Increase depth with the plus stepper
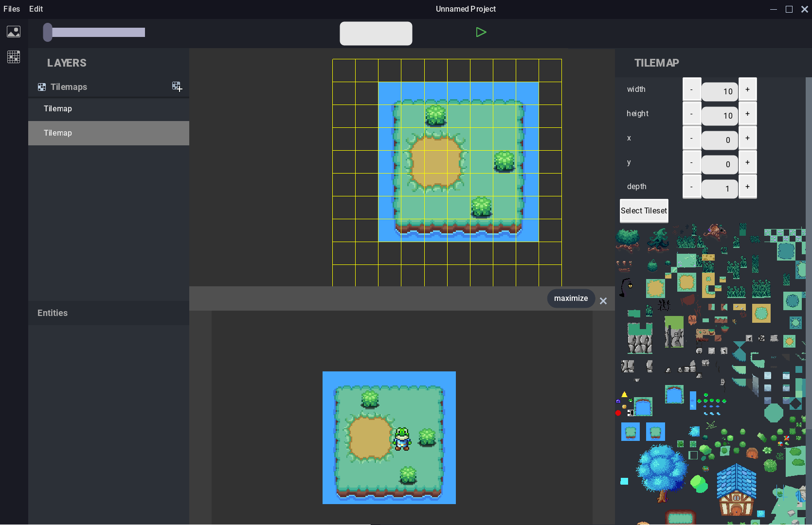Screen dimensions: 812x525 (x=748, y=187)
